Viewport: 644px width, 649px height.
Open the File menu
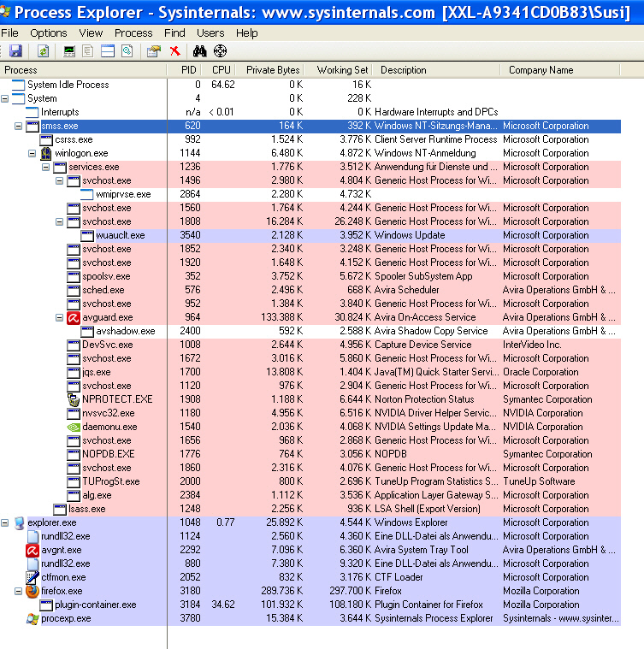click(x=9, y=32)
